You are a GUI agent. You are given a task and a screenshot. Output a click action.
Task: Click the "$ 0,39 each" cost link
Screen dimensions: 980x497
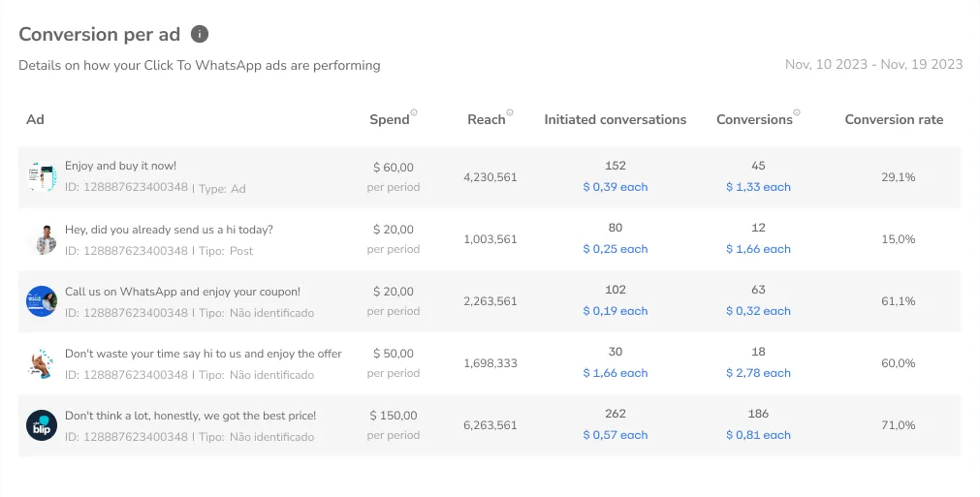[x=615, y=187]
